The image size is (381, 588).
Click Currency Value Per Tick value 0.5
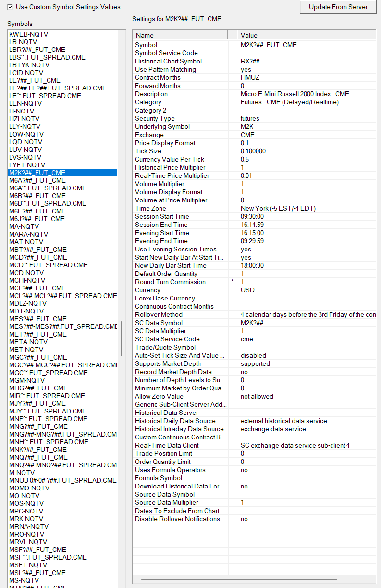pyautogui.click(x=245, y=159)
